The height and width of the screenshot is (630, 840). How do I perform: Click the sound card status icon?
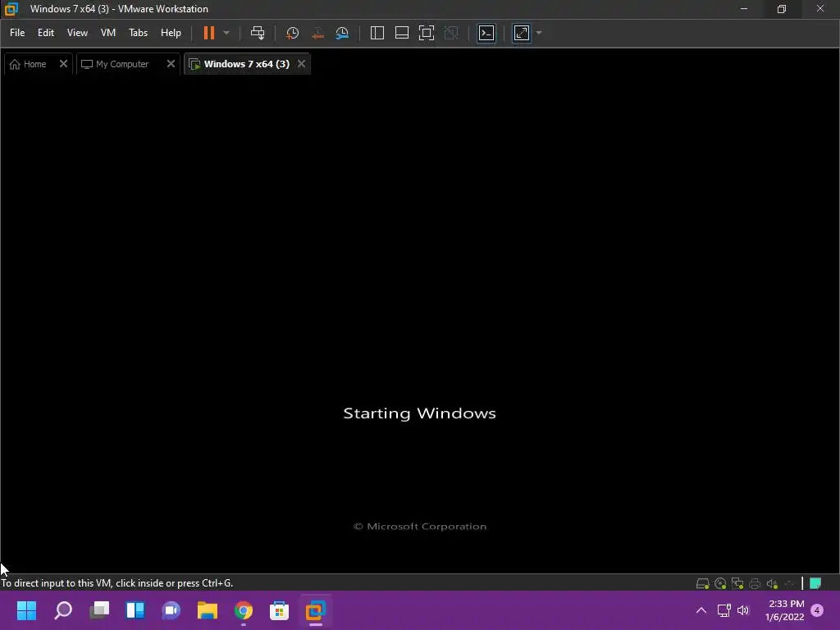772,583
